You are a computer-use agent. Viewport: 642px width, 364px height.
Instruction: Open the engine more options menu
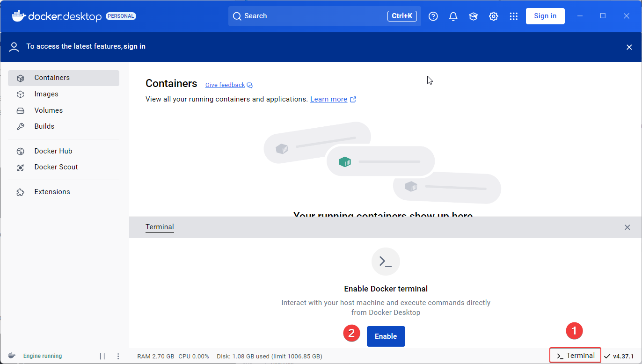118,356
